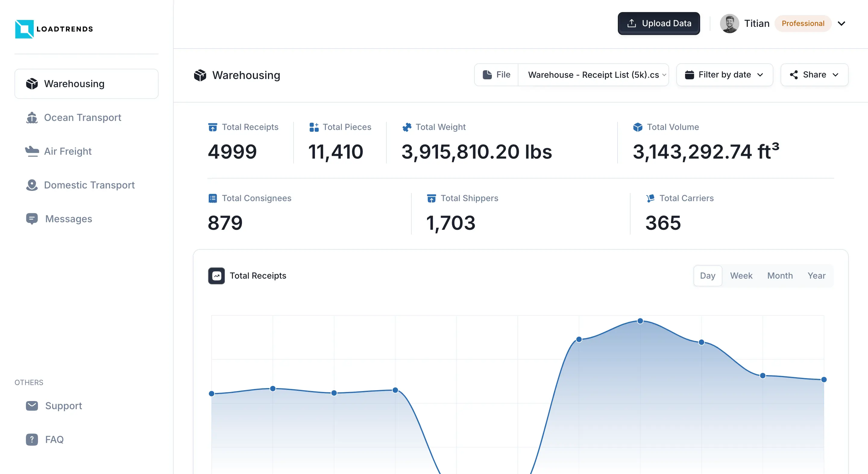Click the last data point on chart line
868x474 pixels.
[x=823, y=380]
